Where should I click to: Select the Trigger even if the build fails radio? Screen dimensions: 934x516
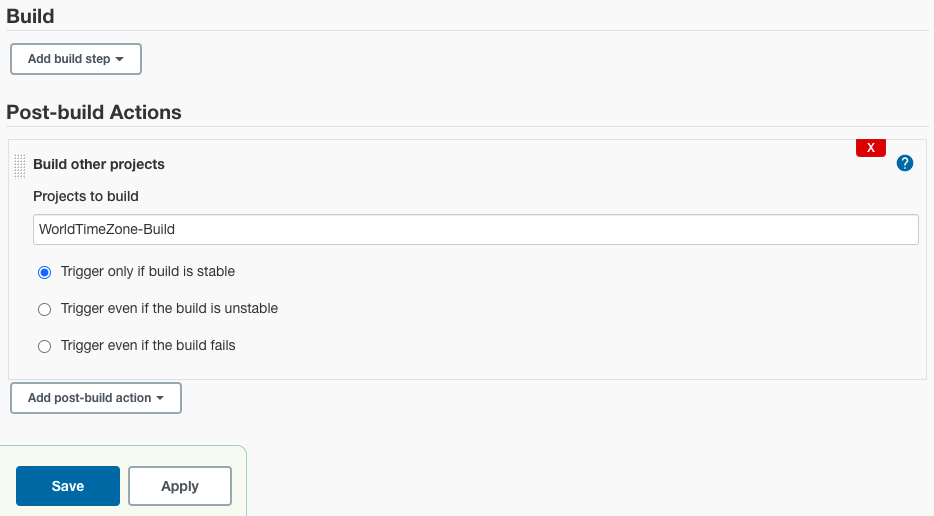click(x=45, y=346)
